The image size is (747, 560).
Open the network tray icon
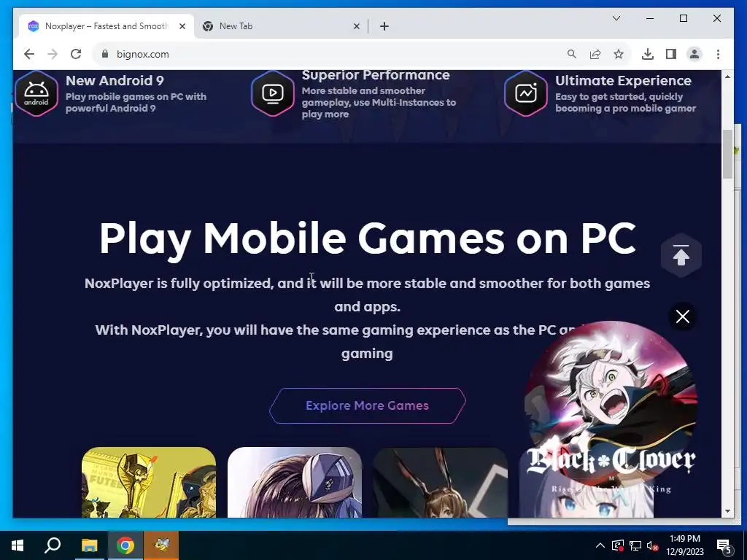point(635,545)
